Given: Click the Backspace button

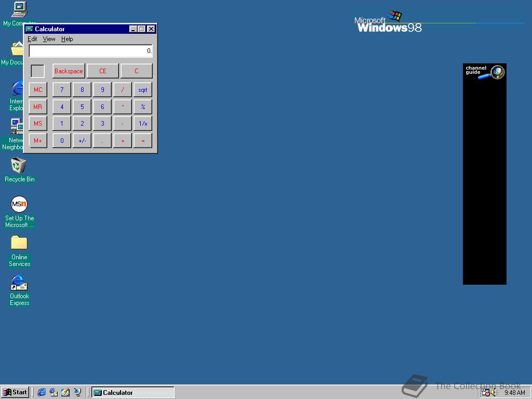Looking at the screenshot, I should (69, 71).
